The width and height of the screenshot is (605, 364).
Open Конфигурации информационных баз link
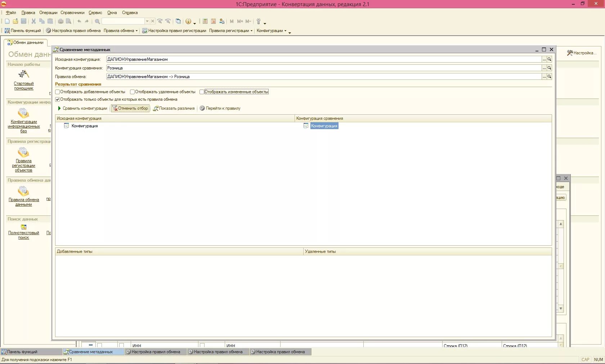pos(24,126)
